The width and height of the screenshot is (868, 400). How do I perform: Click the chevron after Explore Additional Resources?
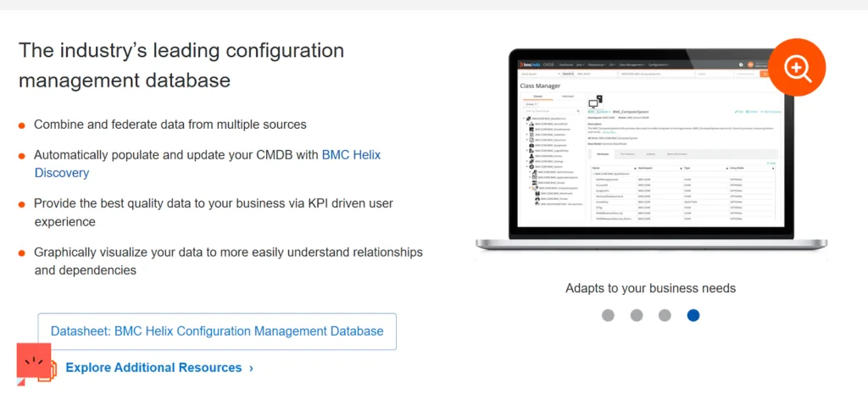[251, 368]
